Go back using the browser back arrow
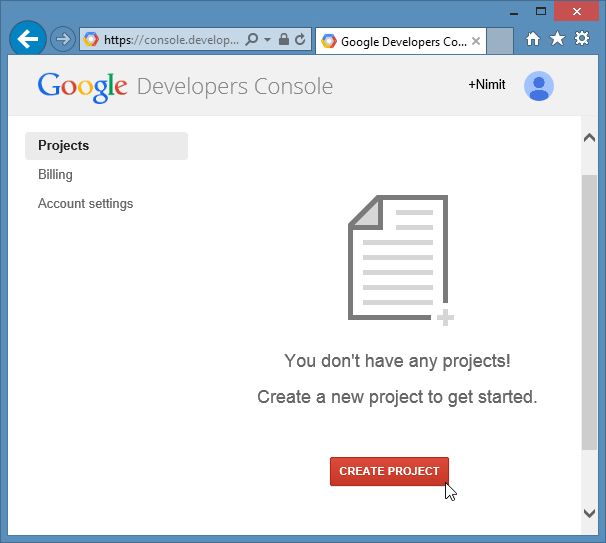Viewport: 606px width, 543px height. (28, 39)
